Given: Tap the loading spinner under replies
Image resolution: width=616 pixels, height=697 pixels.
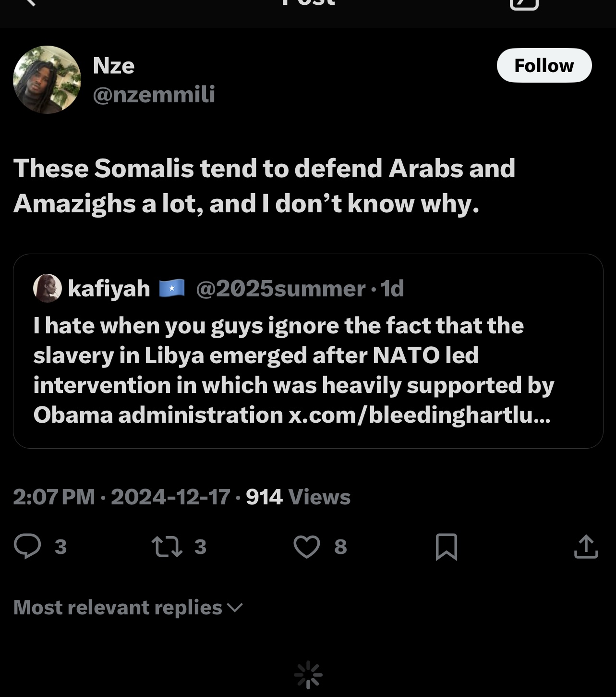Looking at the screenshot, I should 308,675.
